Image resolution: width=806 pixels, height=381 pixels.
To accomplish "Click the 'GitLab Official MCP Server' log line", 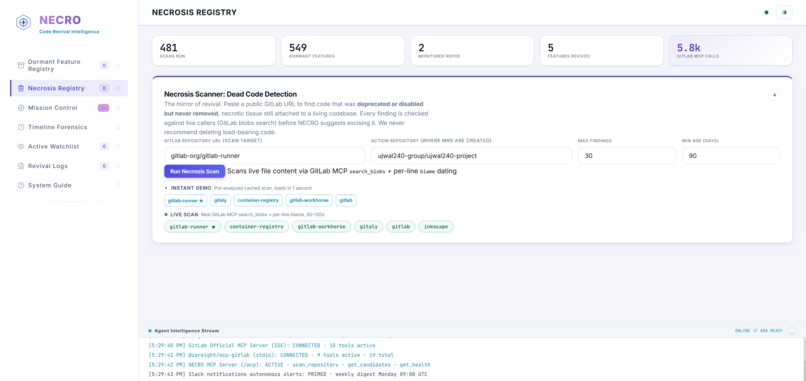I will tap(262, 346).
